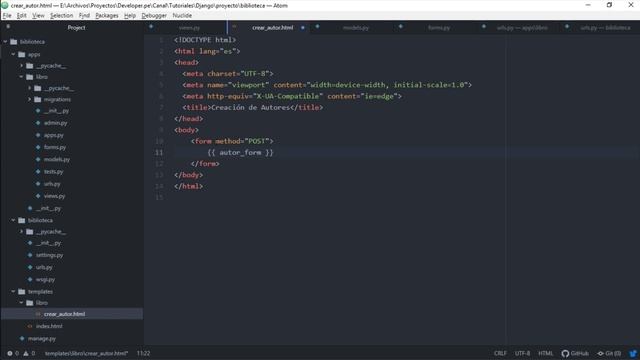Select the crear_autor.html tab

click(x=273, y=28)
